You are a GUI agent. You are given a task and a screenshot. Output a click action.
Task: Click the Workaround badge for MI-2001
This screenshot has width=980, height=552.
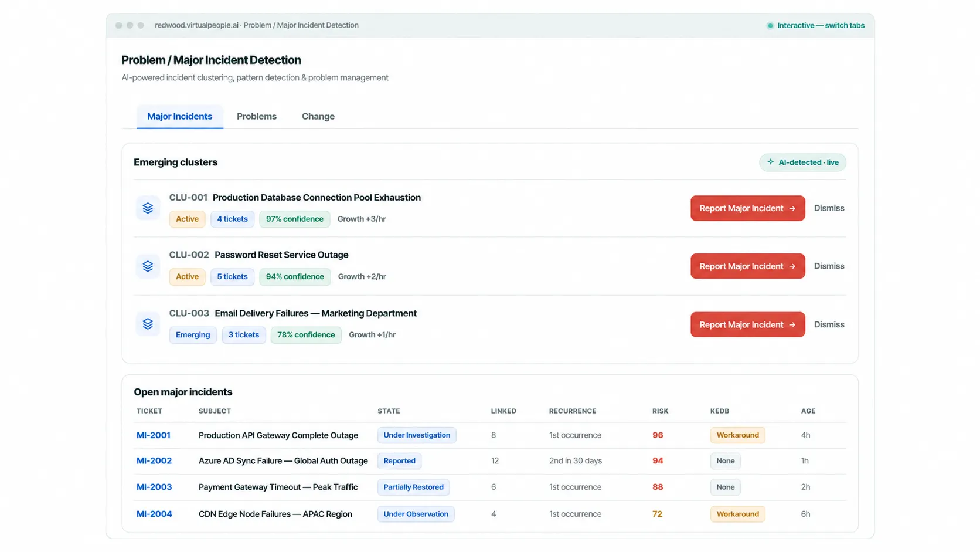[737, 435]
